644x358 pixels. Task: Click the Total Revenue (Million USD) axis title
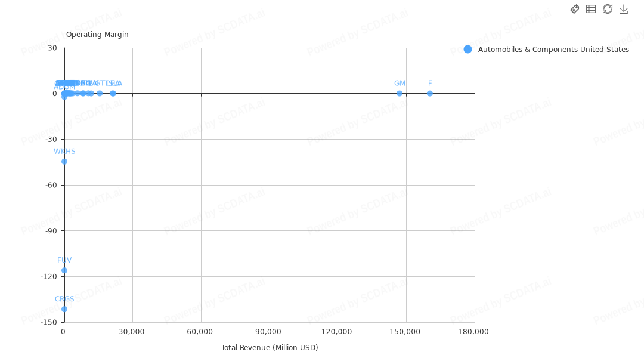pyautogui.click(x=270, y=348)
